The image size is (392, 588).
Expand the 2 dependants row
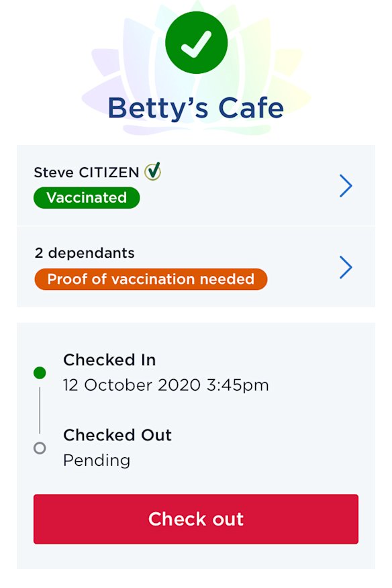(345, 267)
